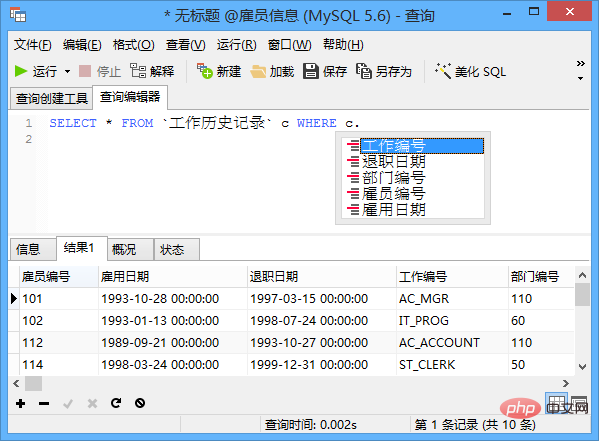
Task: Click the query window title-bar icon
Action: click(18, 15)
